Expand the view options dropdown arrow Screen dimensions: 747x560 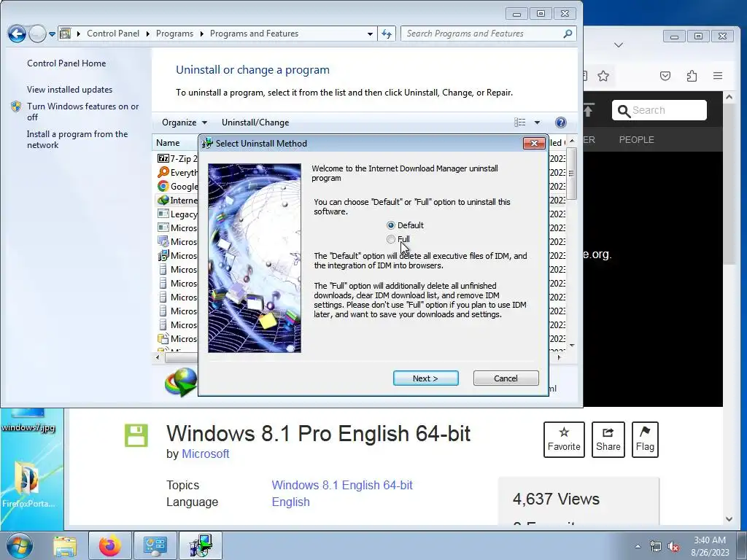click(537, 122)
